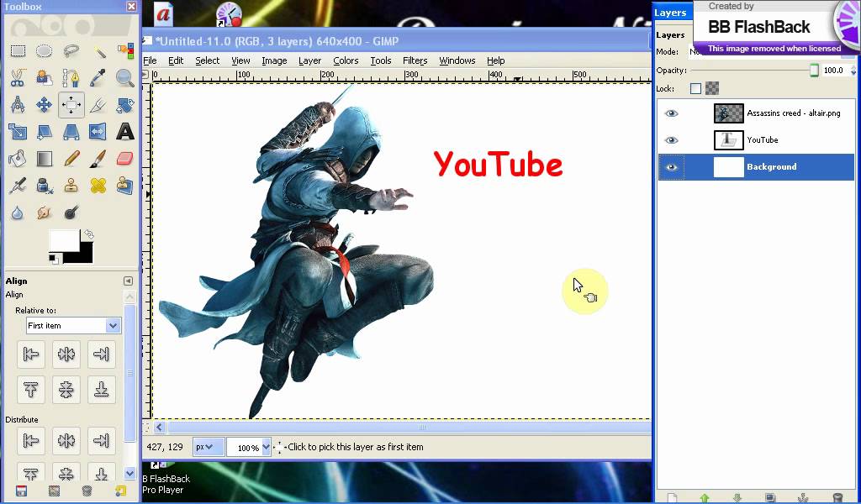Select the Rectangle Select tool
861x504 pixels.
pos(18,51)
